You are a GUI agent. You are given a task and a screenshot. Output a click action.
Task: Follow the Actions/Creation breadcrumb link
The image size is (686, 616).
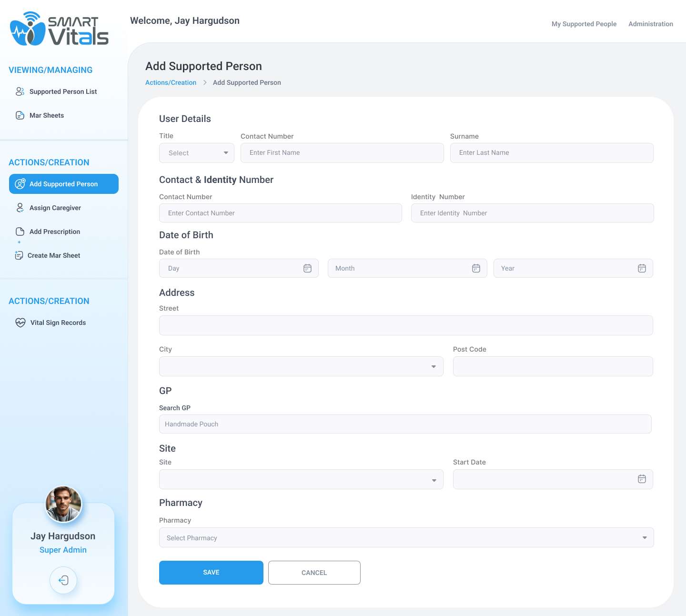pos(171,82)
